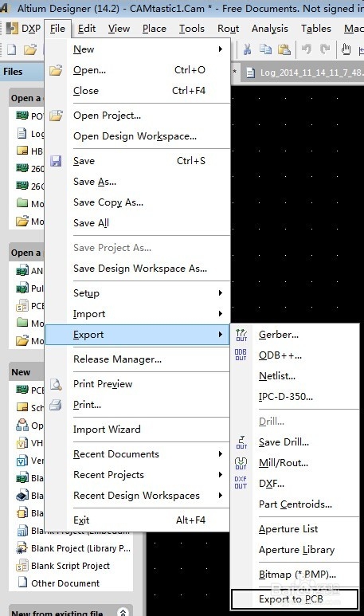The width and height of the screenshot is (364, 616).
Task: Click the Print Preview magnifier icon
Action: click(56, 384)
